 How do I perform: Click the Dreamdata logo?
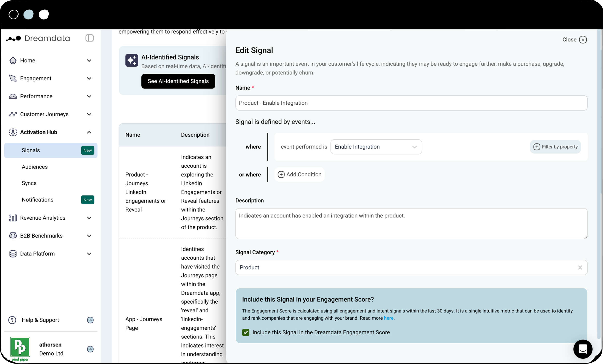point(38,38)
